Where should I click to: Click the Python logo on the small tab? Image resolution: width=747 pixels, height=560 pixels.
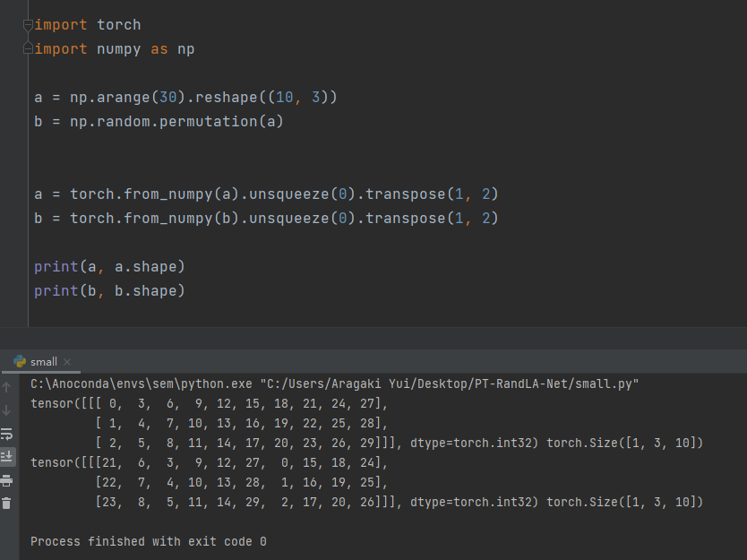tap(20, 362)
